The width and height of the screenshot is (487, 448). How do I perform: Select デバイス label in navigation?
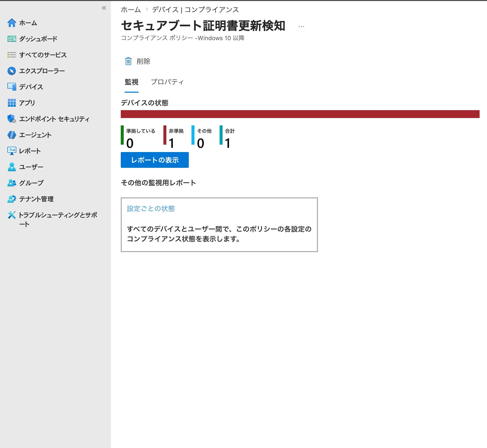(x=31, y=87)
